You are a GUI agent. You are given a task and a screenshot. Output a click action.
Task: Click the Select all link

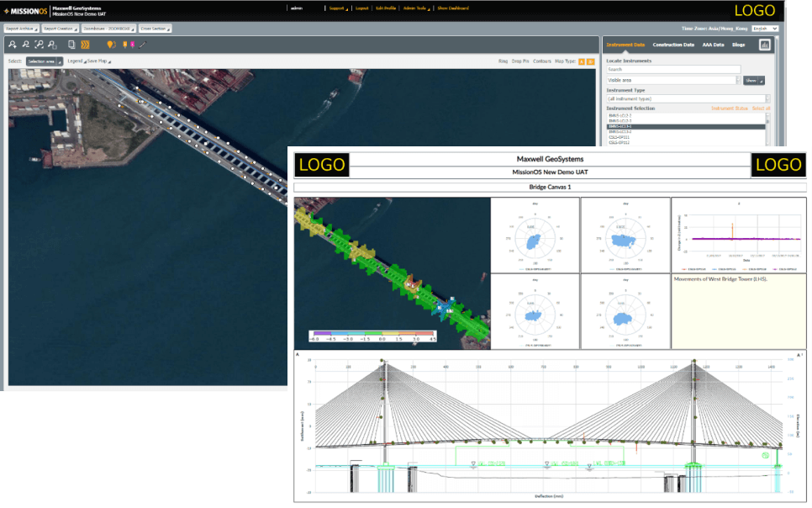762,108
